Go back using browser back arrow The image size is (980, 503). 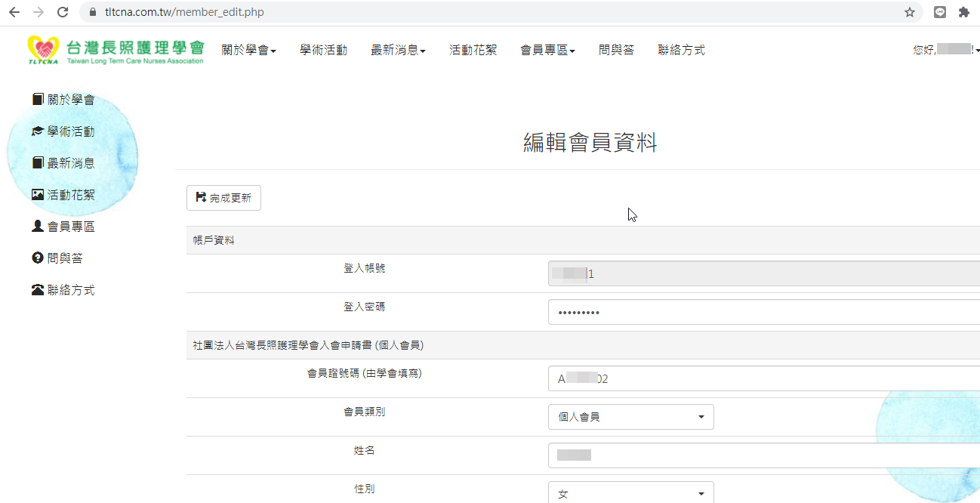[x=14, y=12]
